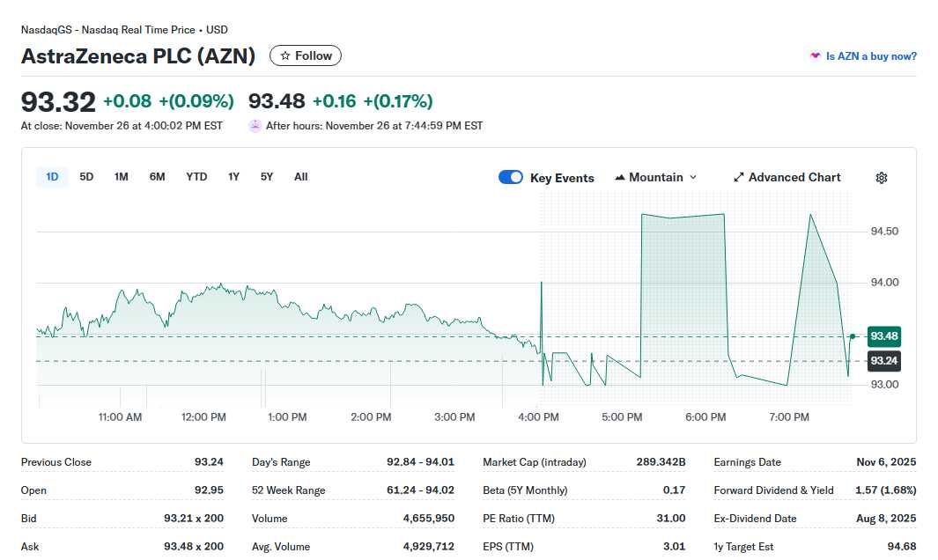Image resolution: width=938 pixels, height=560 pixels.
Task: Show the 6M chart range
Action: (x=157, y=177)
